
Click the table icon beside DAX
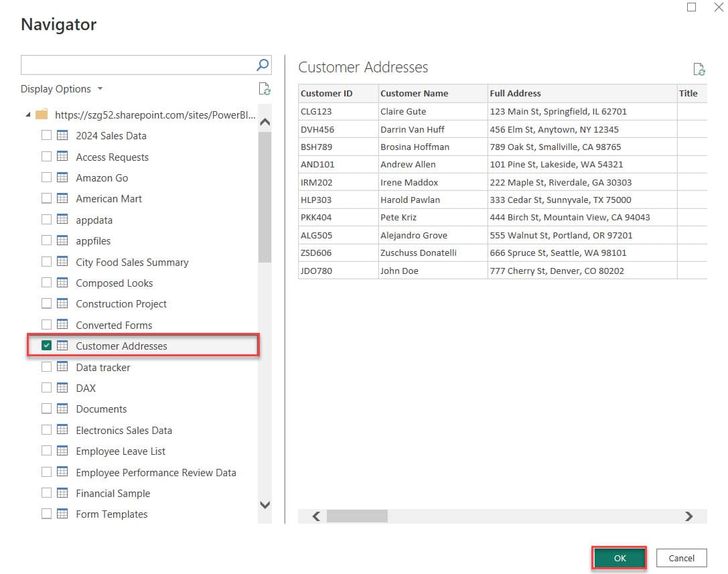(x=62, y=388)
